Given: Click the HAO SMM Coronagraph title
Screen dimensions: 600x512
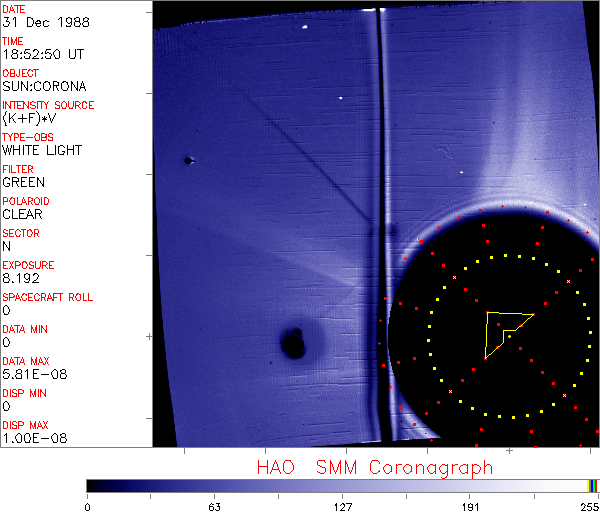Looking at the screenshot, I should click(x=374, y=467).
